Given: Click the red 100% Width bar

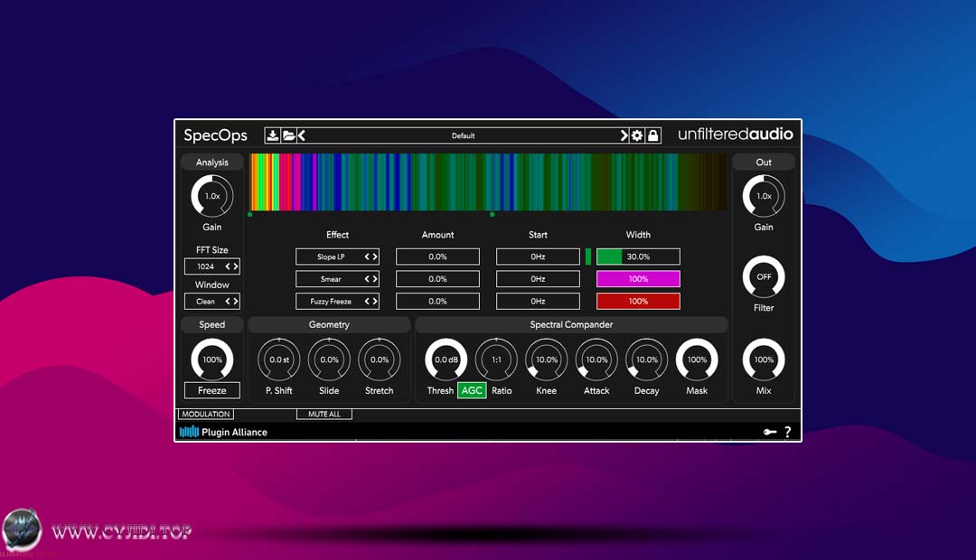Looking at the screenshot, I should (638, 301).
